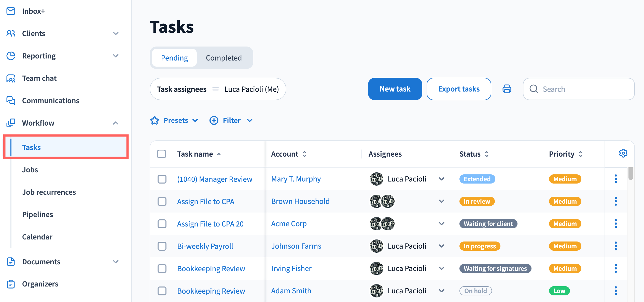Click the Presets star icon
The image size is (644, 302).
tap(155, 120)
